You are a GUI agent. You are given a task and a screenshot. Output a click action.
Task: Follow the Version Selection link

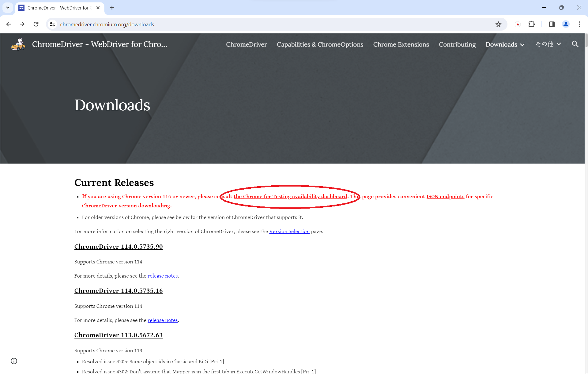coord(289,231)
